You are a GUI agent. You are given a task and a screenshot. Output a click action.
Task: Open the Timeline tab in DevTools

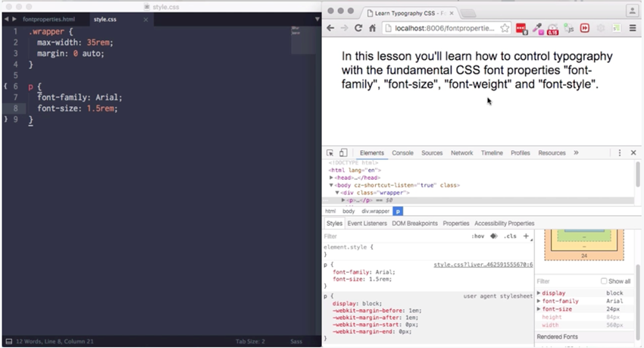pyautogui.click(x=492, y=153)
